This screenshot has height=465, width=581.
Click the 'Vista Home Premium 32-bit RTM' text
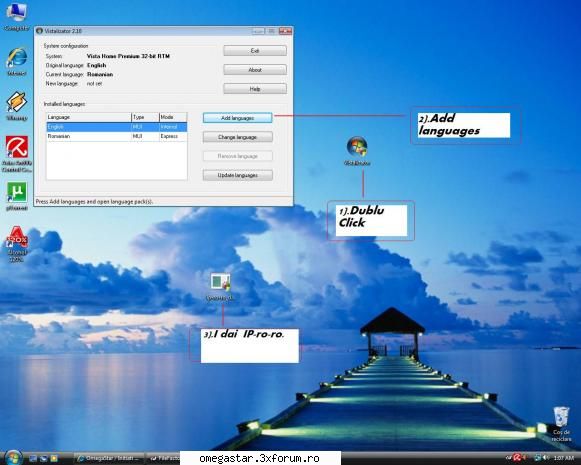[128, 56]
